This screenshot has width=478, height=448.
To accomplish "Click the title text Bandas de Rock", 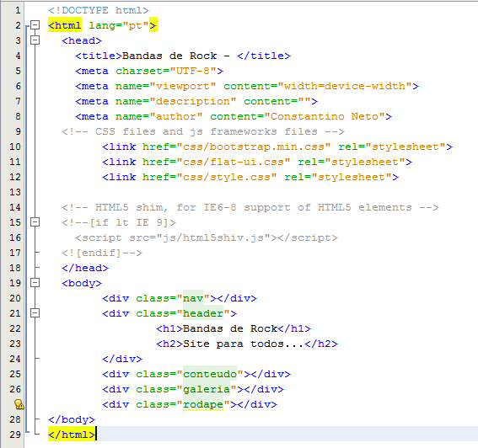I will [169, 56].
